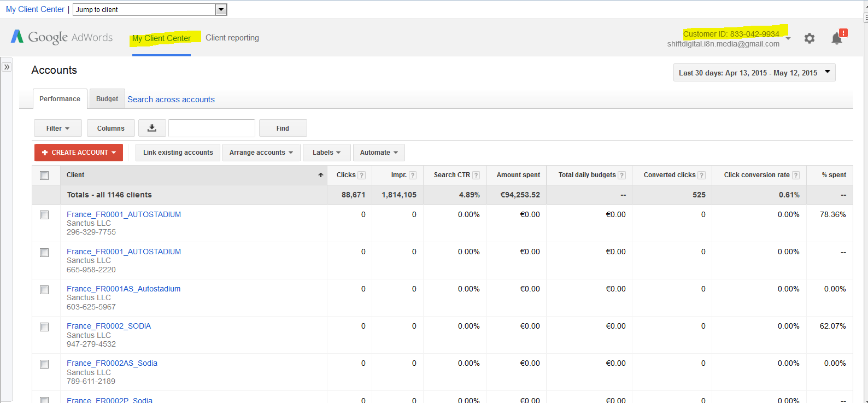This screenshot has height=403, width=868.
Task: Click the download report icon button
Action: [x=152, y=128]
